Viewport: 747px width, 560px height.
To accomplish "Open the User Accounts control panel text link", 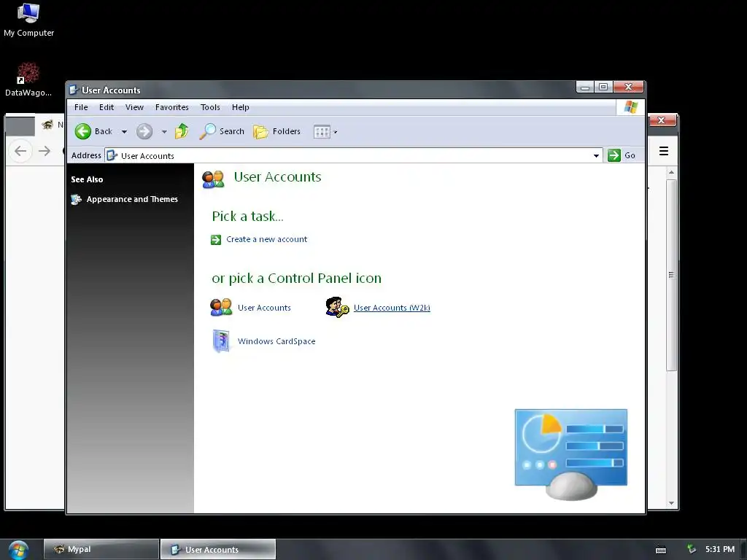I will tap(264, 308).
